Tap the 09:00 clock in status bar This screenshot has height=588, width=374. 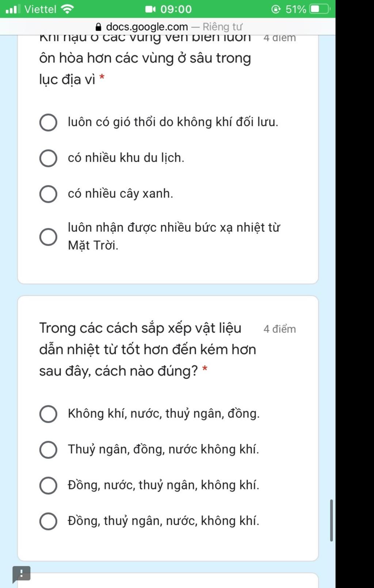[176, 9]
